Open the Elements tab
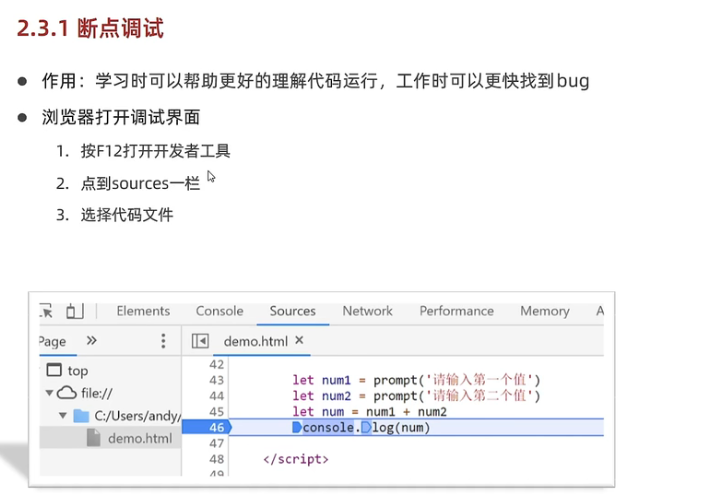Image resolution: width=705 pixels, height=494 pixels. 143,311
